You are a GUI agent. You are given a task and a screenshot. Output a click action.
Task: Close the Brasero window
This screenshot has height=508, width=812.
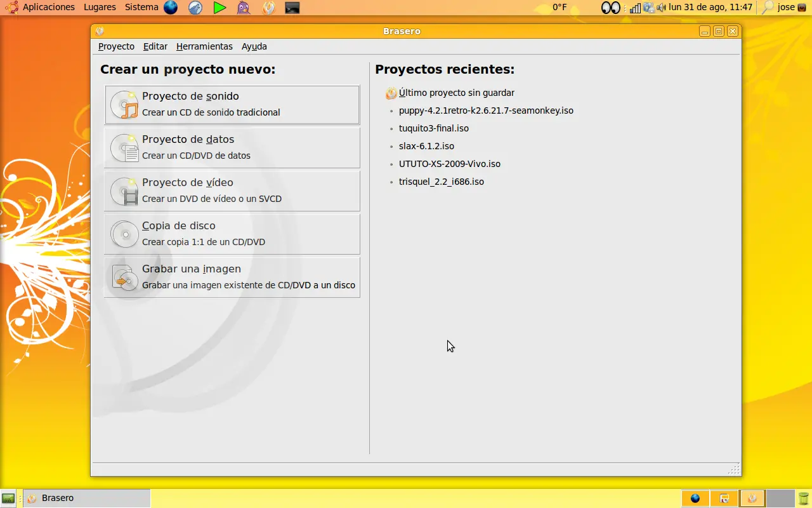tap(733, 31)
